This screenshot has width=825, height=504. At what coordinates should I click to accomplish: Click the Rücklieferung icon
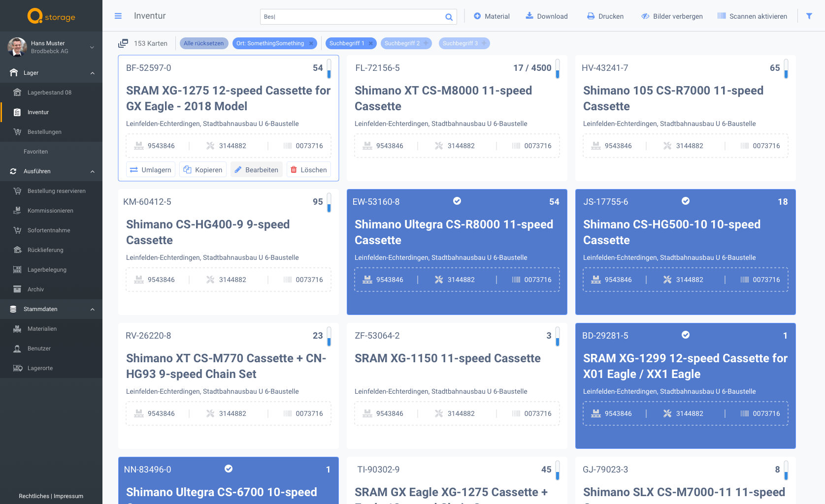17,250
